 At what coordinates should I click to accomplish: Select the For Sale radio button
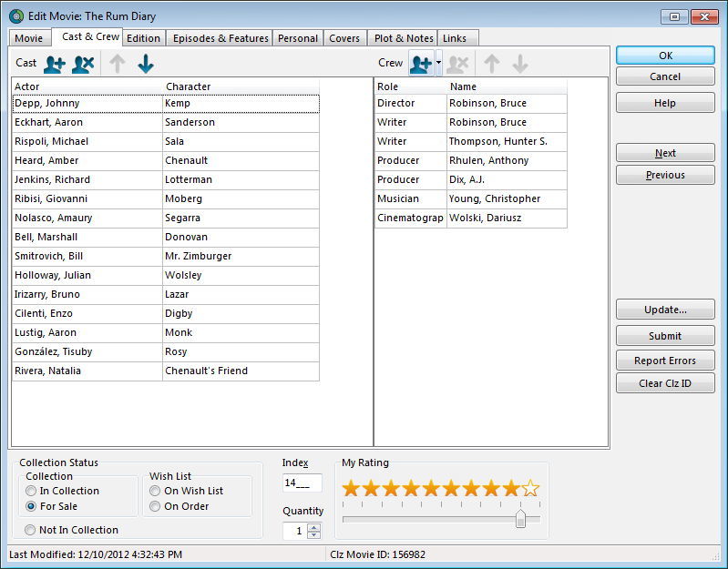click(31, 506)
